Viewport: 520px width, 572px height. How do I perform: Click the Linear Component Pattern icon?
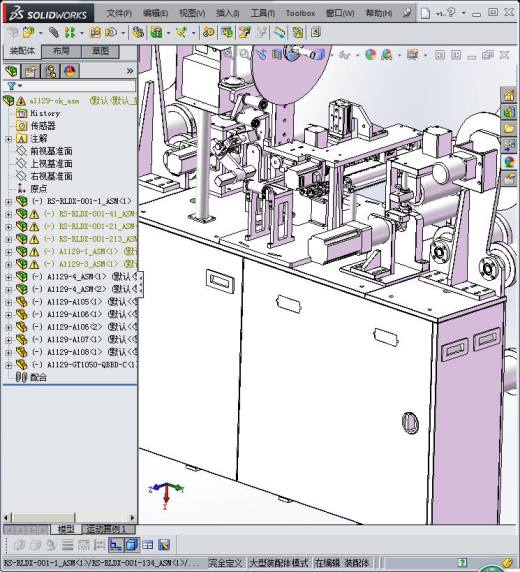pyautogui.click(x=70, y=32)
